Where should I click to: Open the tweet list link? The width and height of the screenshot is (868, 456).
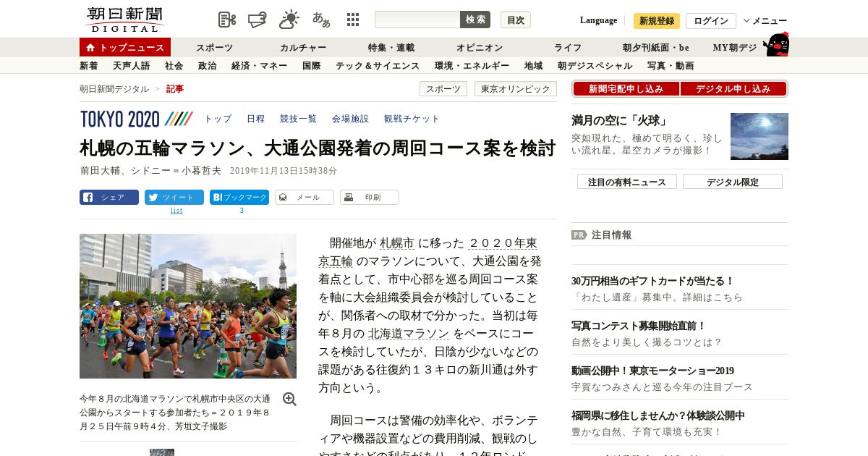coord(176,211)
